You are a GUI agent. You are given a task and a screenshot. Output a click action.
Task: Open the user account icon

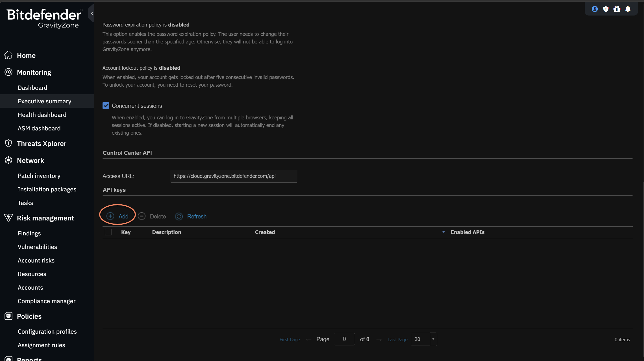coord(595,9)
